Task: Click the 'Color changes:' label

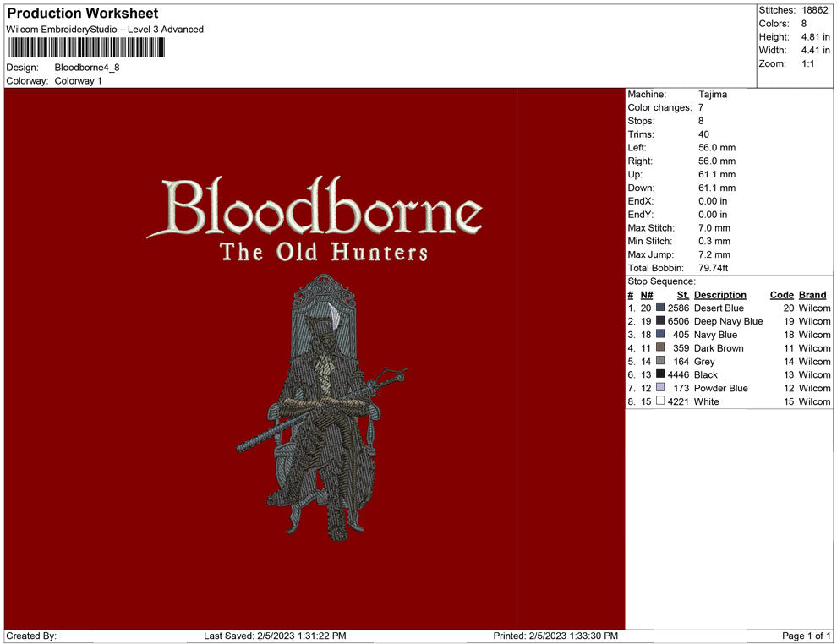Action: (659, 108)
